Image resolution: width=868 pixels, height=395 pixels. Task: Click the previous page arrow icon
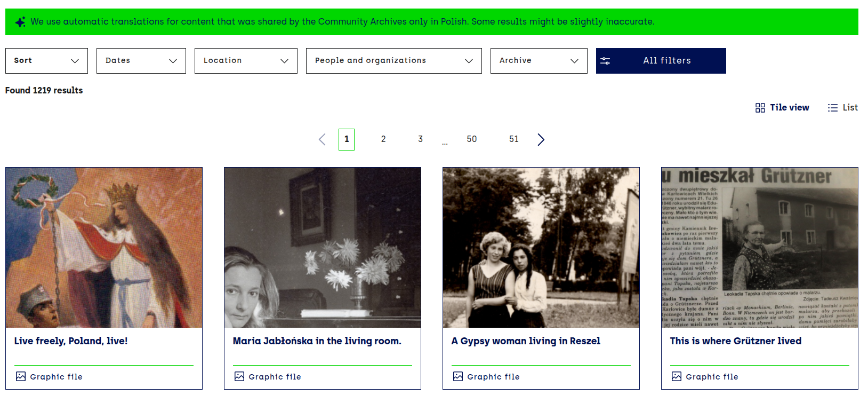pyautogui.click(x=322, y=140)
